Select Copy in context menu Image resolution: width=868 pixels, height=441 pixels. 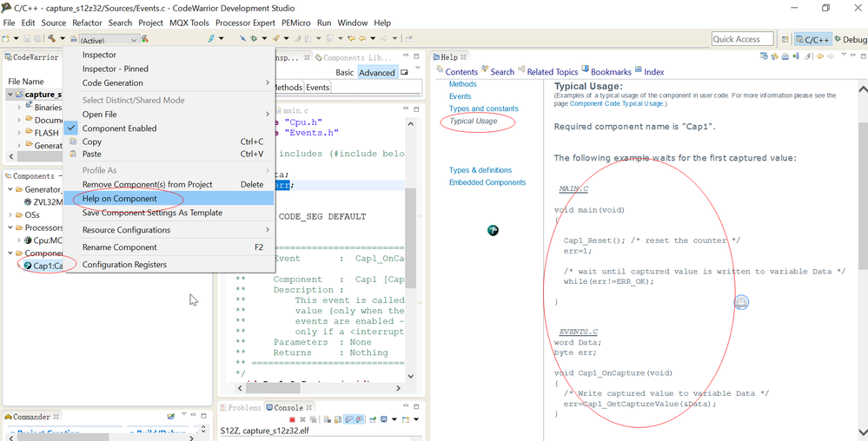(x=169, y=142)
